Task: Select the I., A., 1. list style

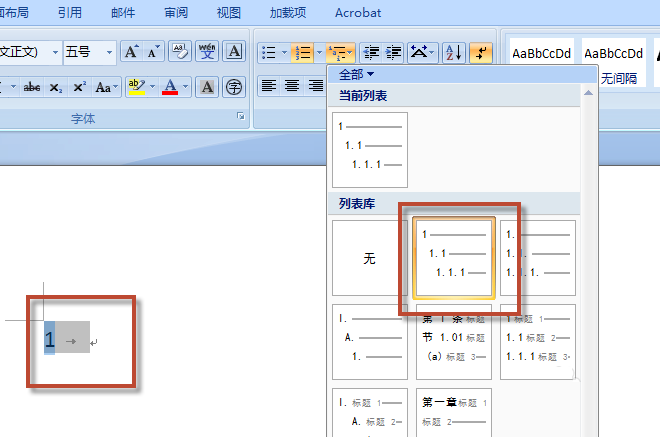Action: click(x=370, y=342)
